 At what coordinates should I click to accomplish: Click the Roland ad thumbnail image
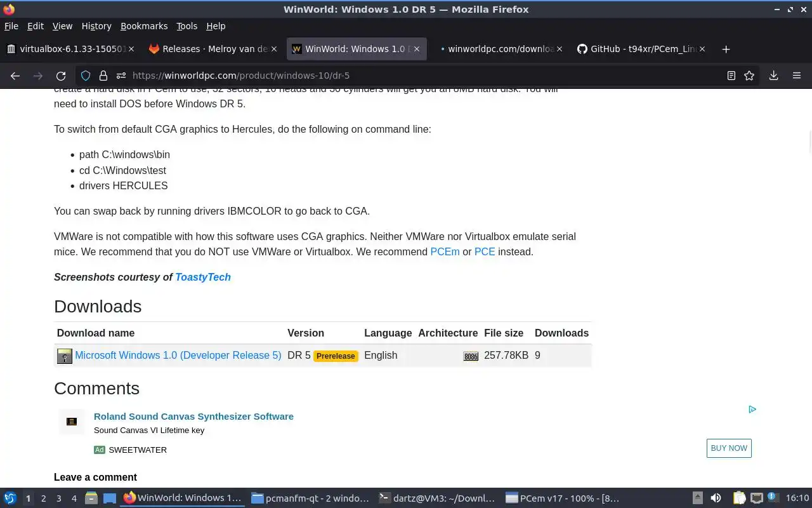(x=72, y=422)
